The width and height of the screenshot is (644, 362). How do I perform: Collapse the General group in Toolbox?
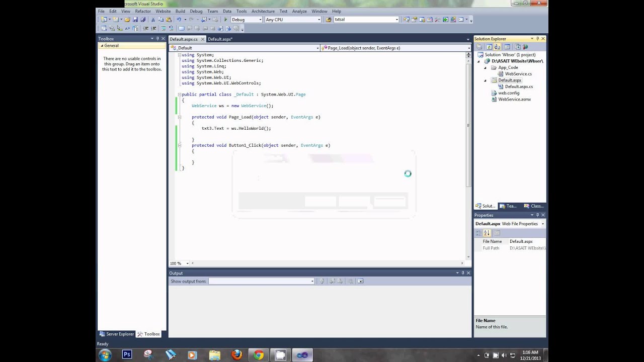coord(102,46)
